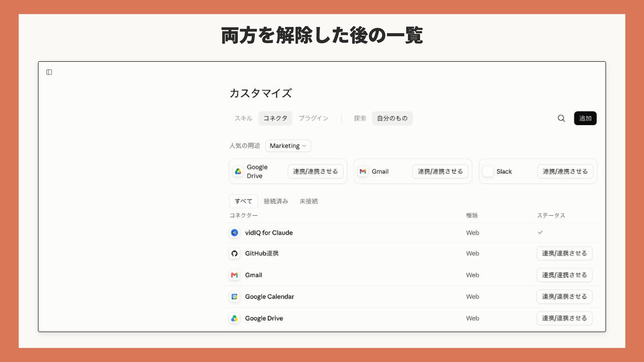Switch to the プラグイン tab
644x362 pixels.
tap(314, 118)
